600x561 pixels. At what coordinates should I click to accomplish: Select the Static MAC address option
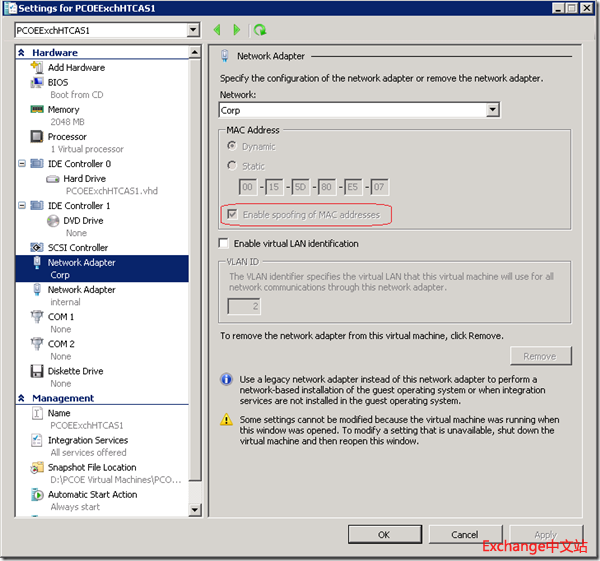(233, 166)
